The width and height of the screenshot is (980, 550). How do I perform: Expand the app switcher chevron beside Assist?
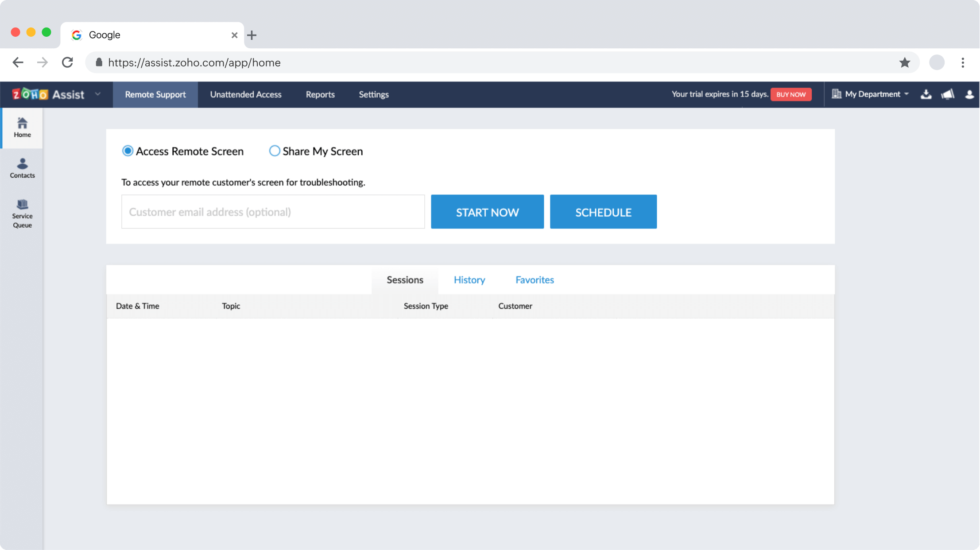(98, 94)
